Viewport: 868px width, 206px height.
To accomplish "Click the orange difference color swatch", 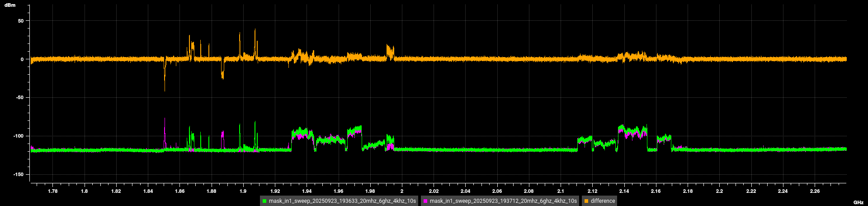I will [x=586, y=201].
